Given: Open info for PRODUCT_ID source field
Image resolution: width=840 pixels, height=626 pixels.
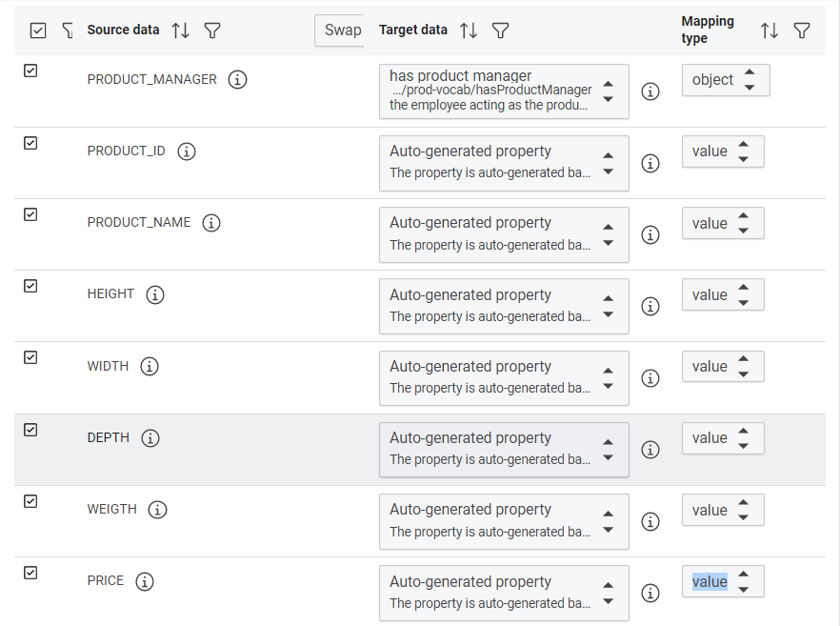Looking at the screenshot, I should [187, 151].
